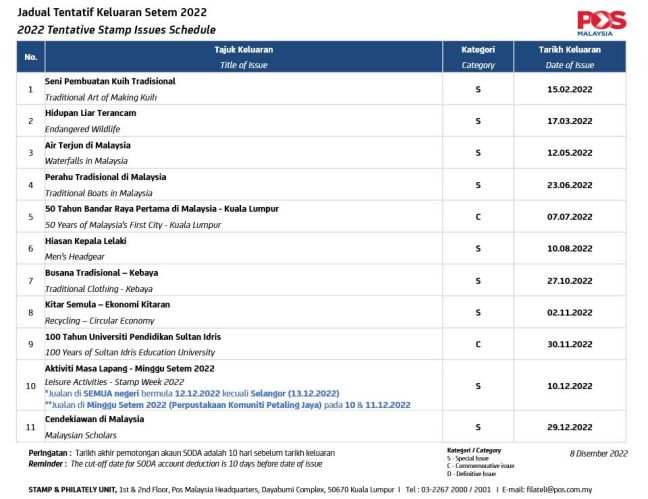Click the 'Air Terjun di Malaysia' title
This screenshot has width=648, height=499.
click(x=88, y=145)
